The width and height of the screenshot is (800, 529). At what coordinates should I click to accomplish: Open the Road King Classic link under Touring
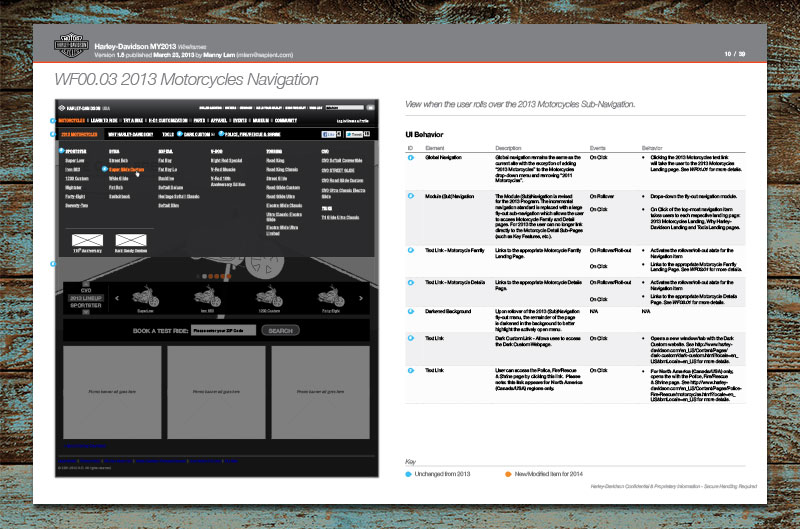(x=282, y=169)
